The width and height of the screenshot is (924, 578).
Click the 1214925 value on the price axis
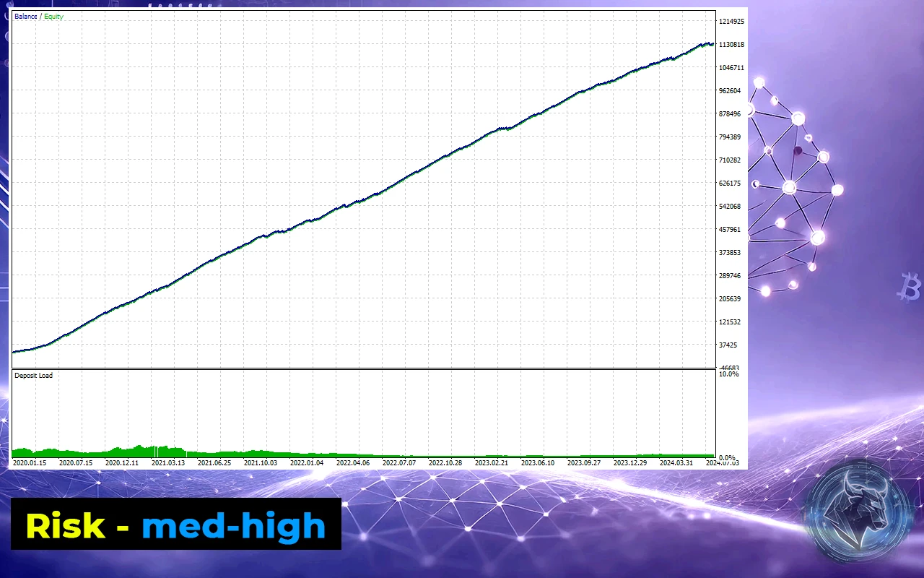tap(731, 22)
